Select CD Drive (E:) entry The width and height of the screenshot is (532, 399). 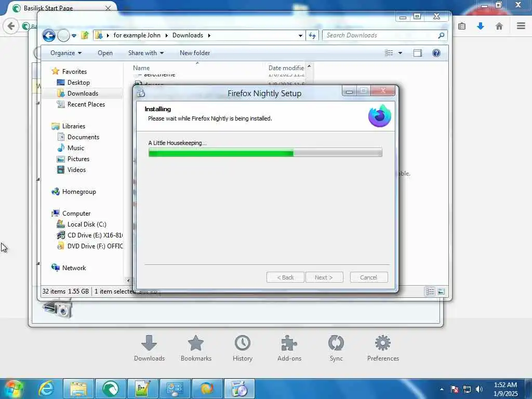[x=95, y=235]
